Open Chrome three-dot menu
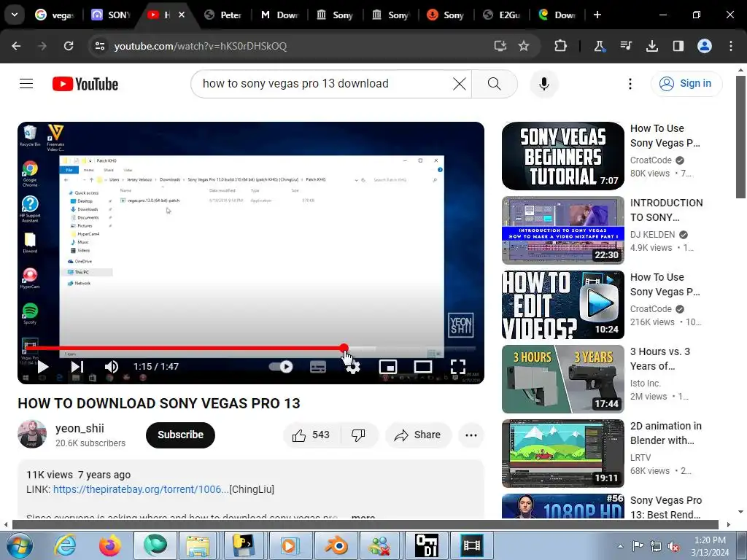 tap(731, 46)
